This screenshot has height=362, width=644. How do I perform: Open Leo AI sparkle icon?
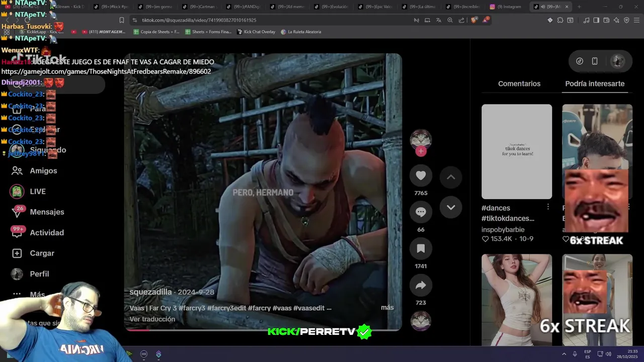(x=616, y=20)
